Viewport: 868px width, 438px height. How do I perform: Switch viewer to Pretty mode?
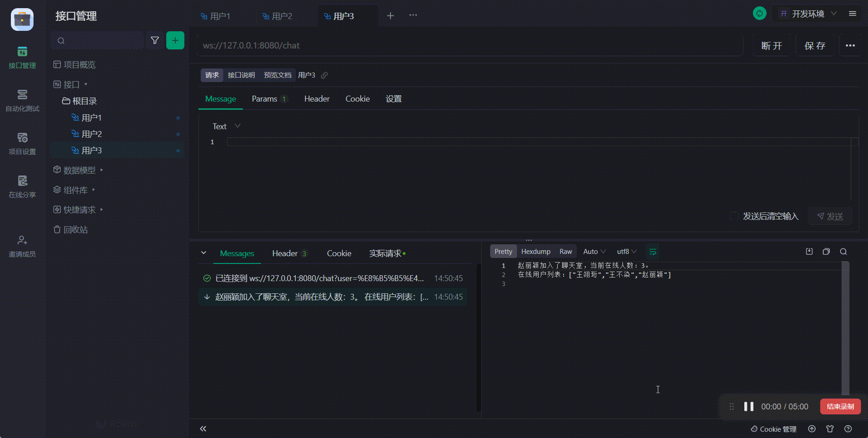[x=503, y=251]
